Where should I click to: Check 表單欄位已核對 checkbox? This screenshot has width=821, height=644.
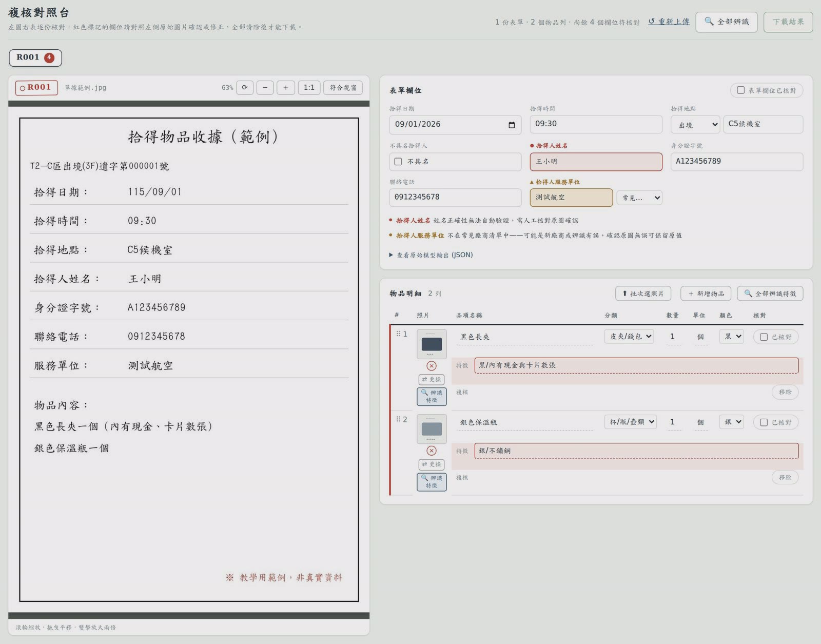(x=740, y=90)
